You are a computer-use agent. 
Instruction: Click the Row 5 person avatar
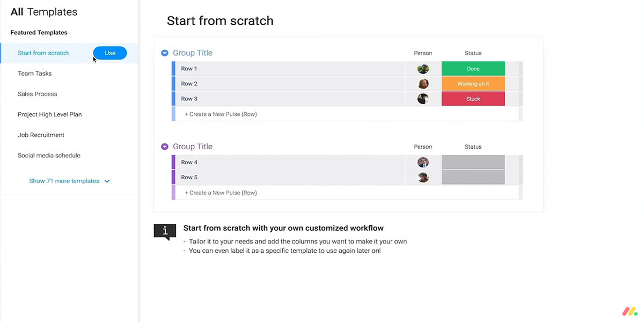pyautogui.click(x=423, y=177)
